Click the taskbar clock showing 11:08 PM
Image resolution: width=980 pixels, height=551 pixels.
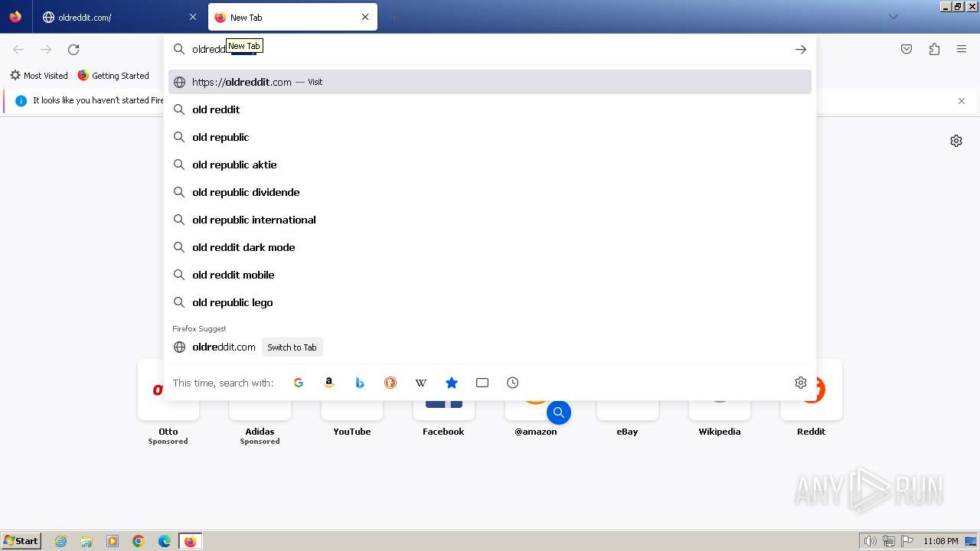coord(940,541)
